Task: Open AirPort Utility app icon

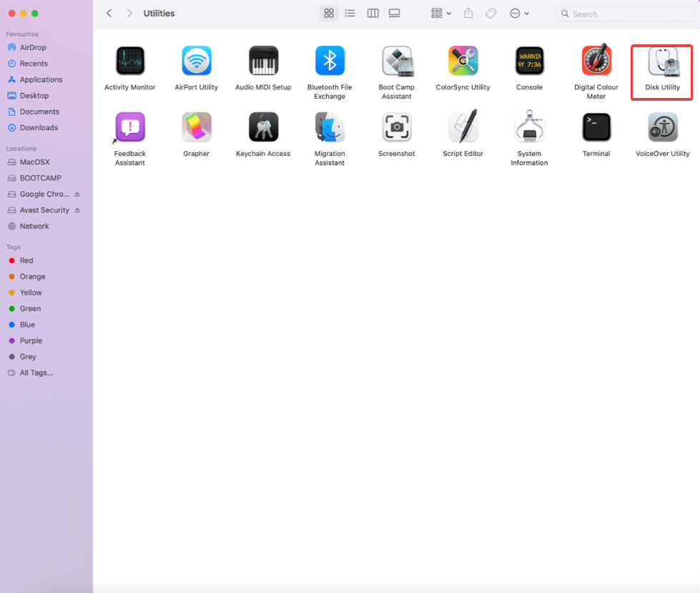Action: click(x=197, y=61)
